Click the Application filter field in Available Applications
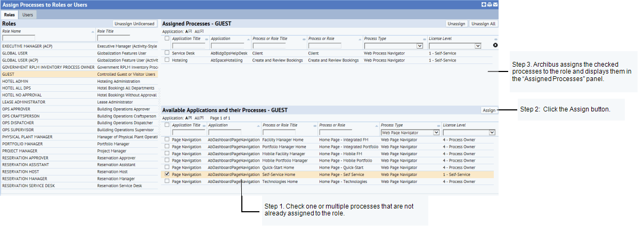 (x=225, y=132)
